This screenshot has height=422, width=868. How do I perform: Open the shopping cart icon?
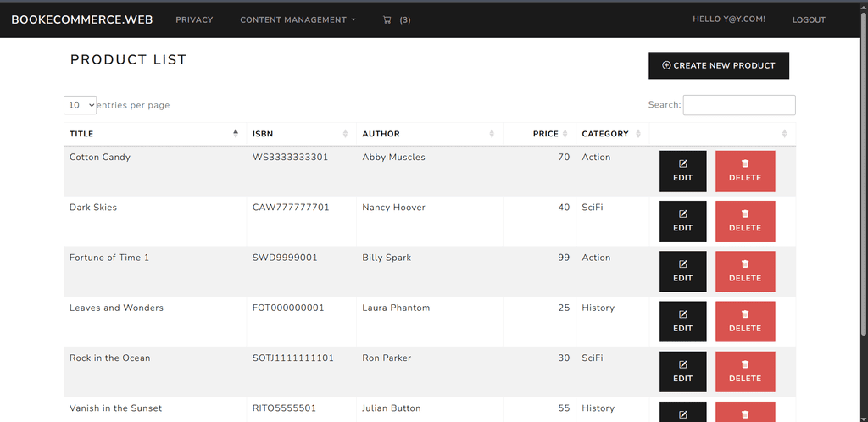(387, 19)
